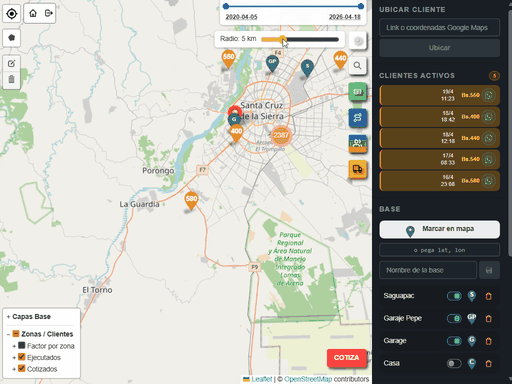This screenshot has width=512, height=384.
Task: Expand the Factor por zona node
Action: click(14, 346)
